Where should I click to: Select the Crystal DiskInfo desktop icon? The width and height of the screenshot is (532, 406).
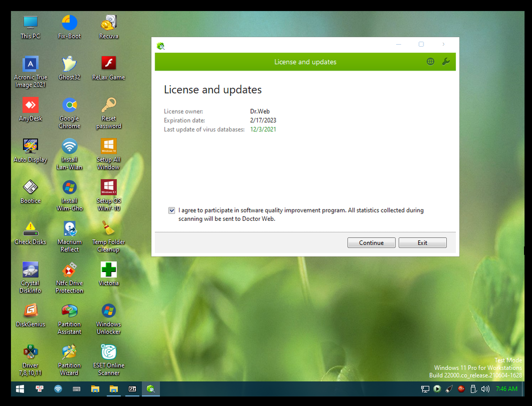pos(30,277)
